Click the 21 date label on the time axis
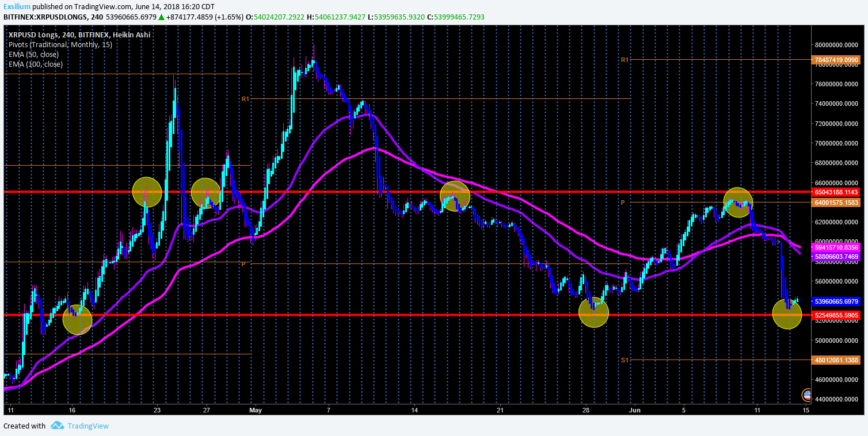Screen dimensions: 868x436 tap(500, 410)
